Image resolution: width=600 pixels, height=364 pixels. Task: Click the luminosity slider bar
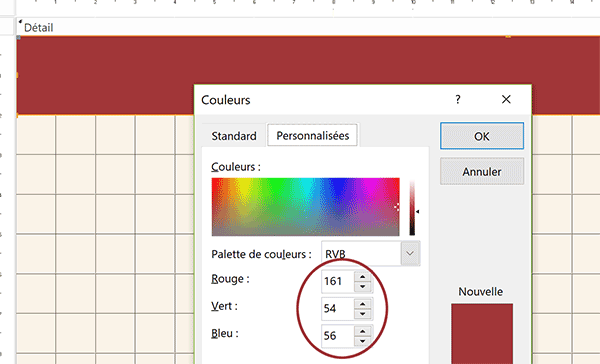coord(412,207)
